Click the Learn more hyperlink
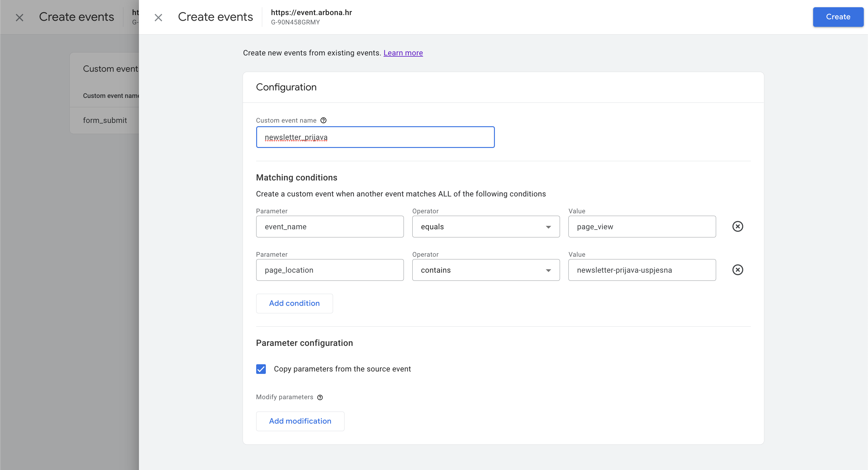This screenshot has width=868, height=470. pos(403,53)
